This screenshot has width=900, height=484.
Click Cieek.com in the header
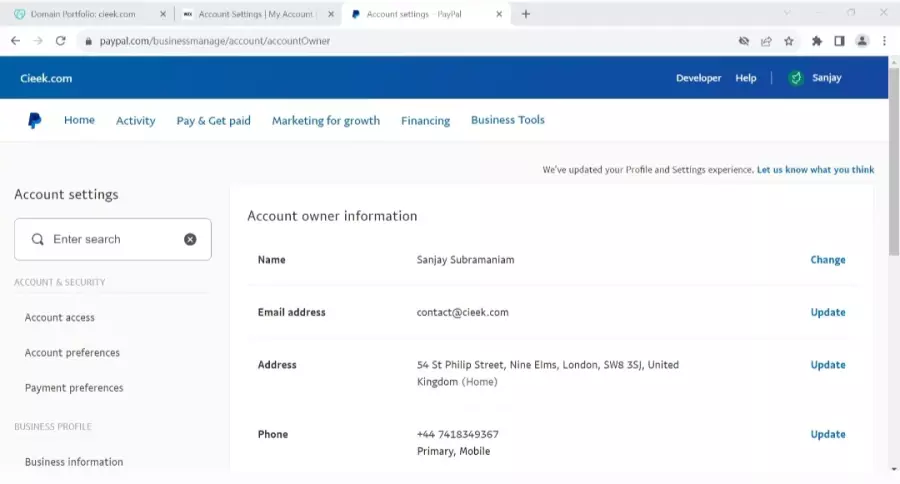click(46, 79)
